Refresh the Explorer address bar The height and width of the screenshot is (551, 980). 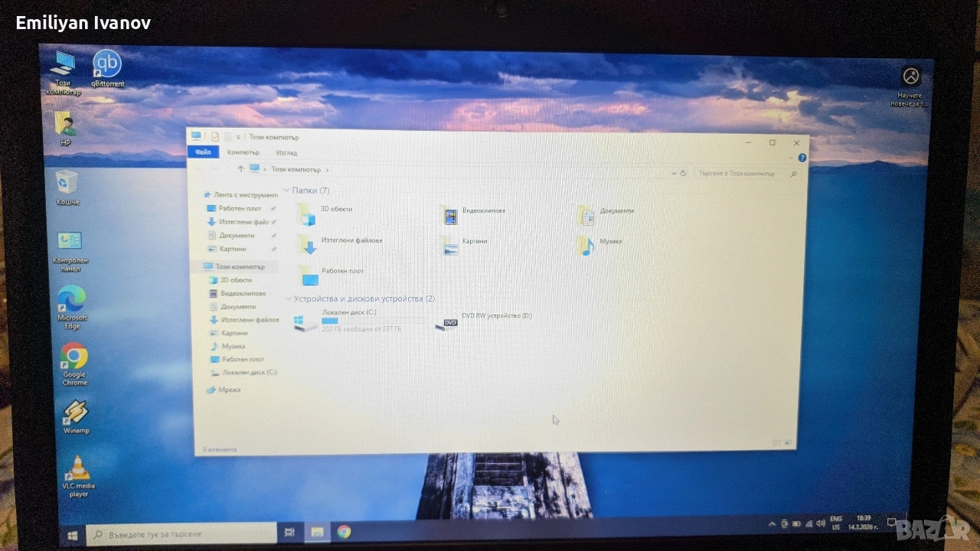coord(683,174)
